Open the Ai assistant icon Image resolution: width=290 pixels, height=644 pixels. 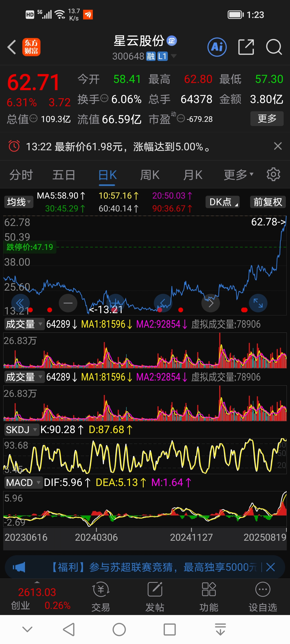[x=217, y=47]
